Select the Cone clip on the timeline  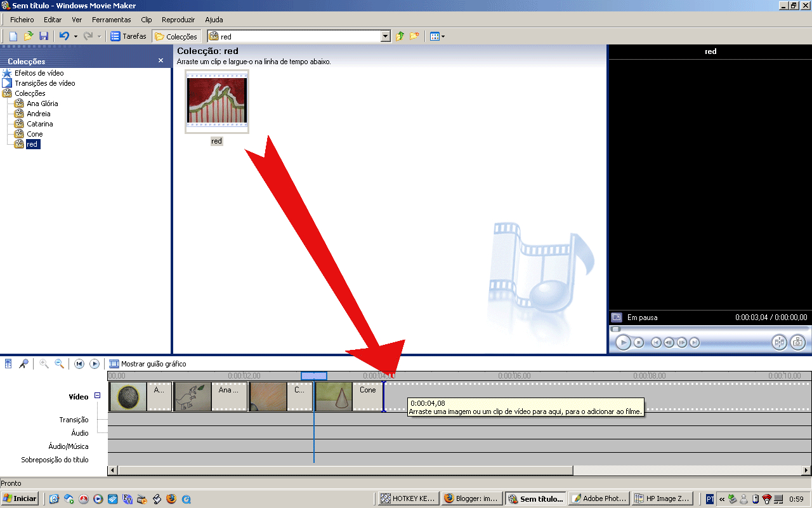349,397
